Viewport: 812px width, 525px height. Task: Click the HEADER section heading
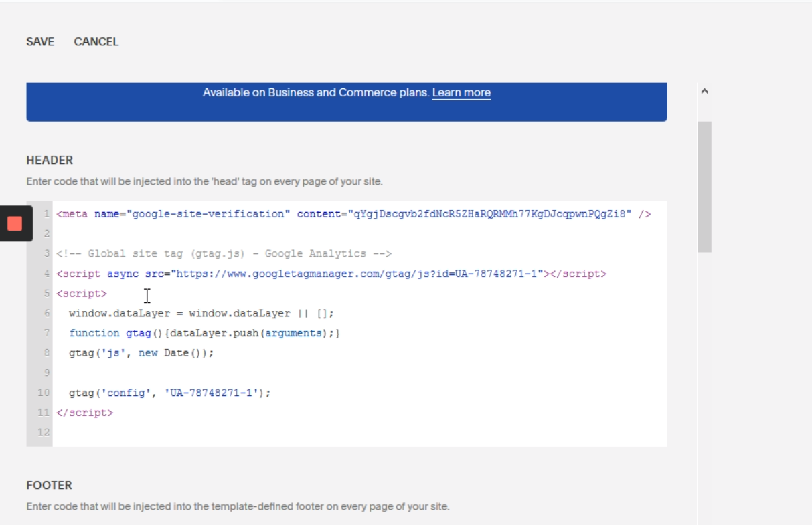click(50, 160)
